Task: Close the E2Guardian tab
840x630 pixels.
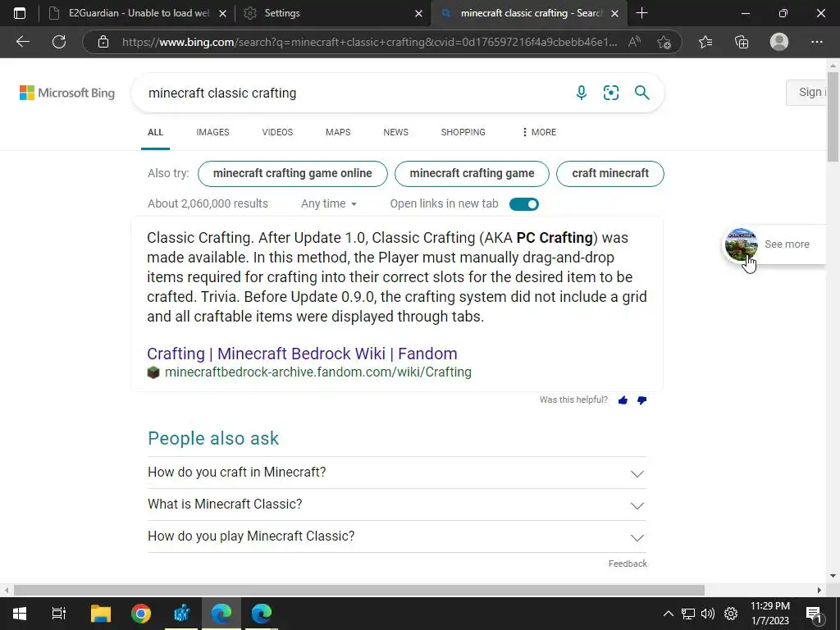Action: (x=223, y=13)
